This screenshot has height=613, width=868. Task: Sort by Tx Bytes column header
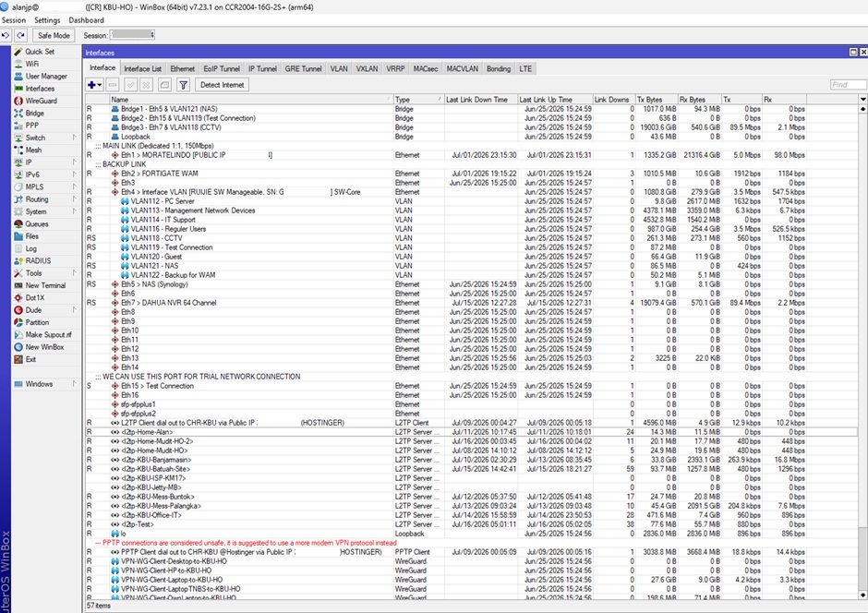(x=656, y=100)
